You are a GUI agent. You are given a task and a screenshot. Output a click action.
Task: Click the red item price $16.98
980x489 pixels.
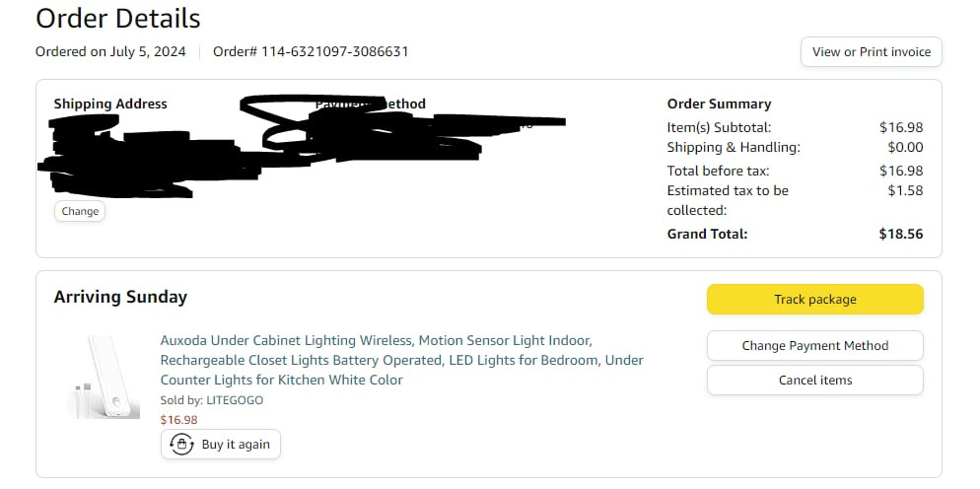(x=178, y=420)
